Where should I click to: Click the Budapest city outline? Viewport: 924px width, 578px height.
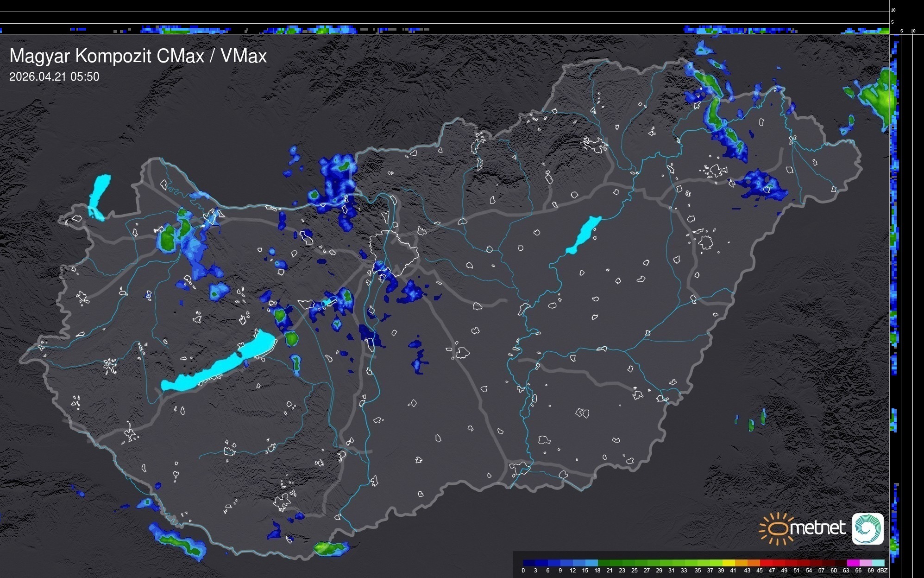point(394,250)
